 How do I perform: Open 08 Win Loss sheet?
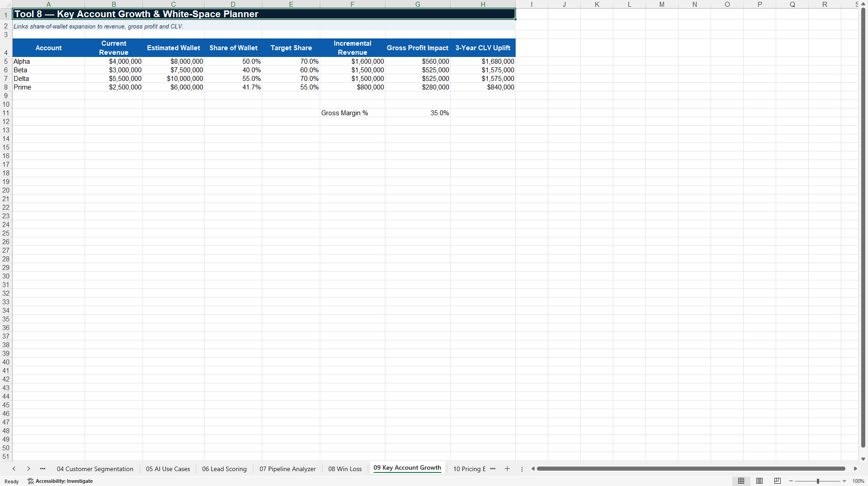[x=345, y=469]
